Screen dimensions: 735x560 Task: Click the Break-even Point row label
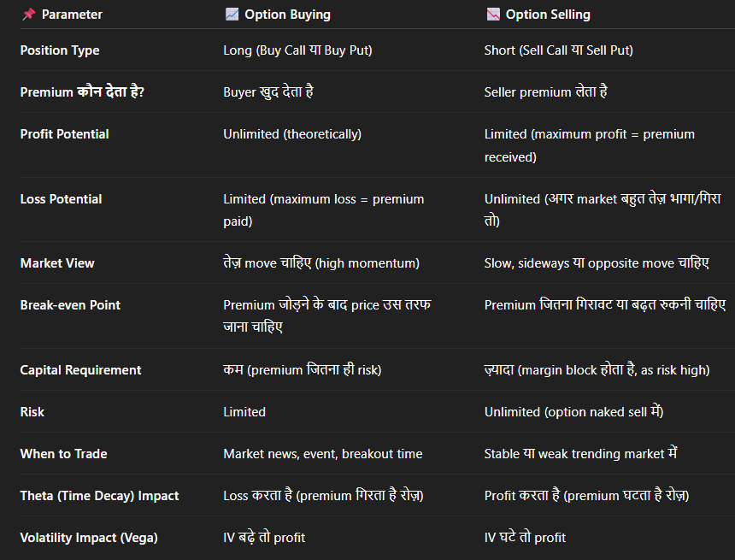(70, 305)
